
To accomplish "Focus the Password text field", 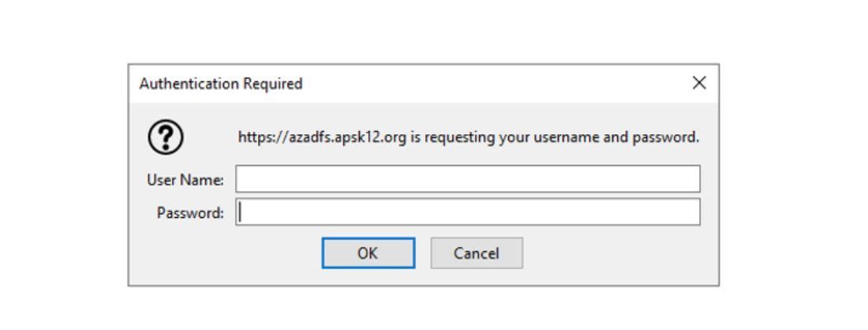I will click(x=468, y=212).
